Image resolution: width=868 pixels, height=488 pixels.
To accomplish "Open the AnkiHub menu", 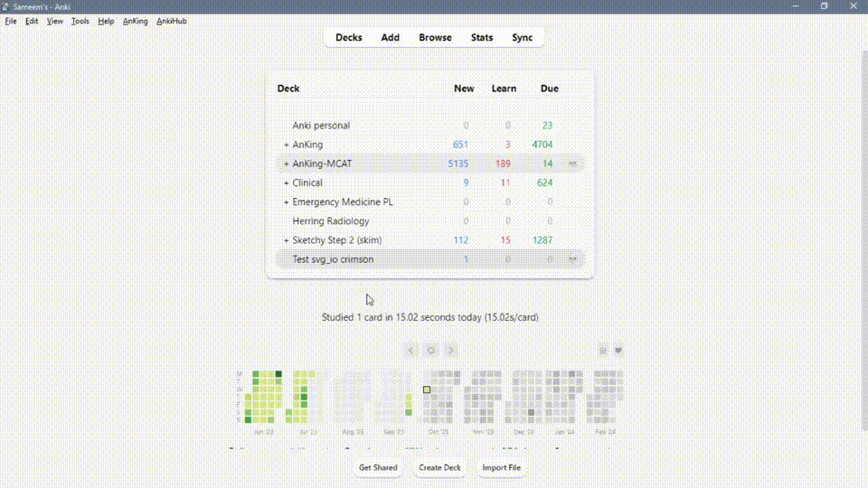I will pyautogui.click(x=172, y=21).
